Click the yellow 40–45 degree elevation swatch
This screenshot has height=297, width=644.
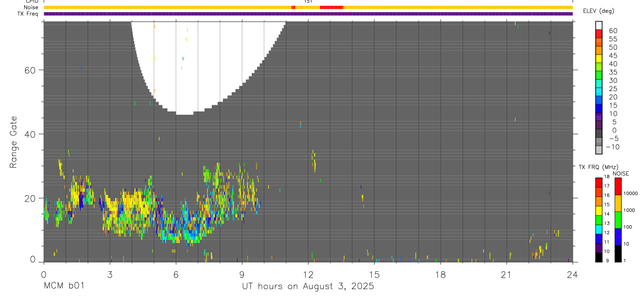click(x=599, y=59)
